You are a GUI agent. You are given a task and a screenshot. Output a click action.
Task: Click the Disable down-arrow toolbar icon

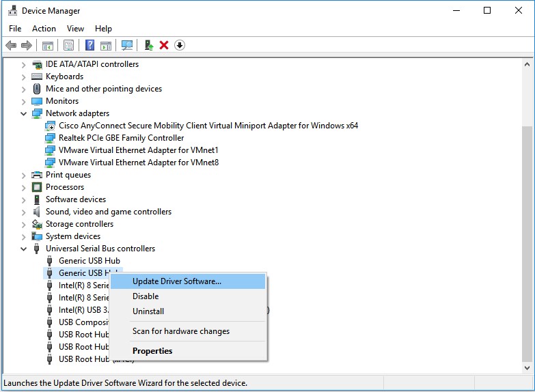pyautogui.click(x=180, y=45)
